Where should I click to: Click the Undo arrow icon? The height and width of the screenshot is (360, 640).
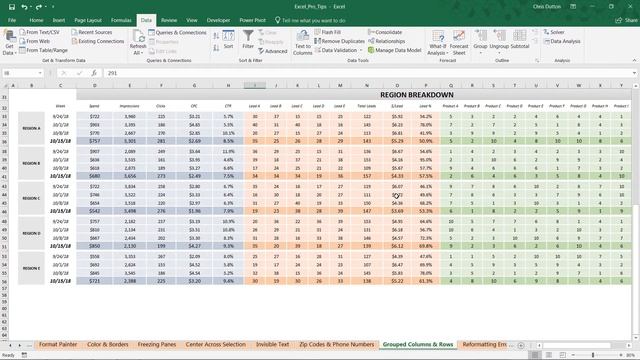[x=24, y=7]
